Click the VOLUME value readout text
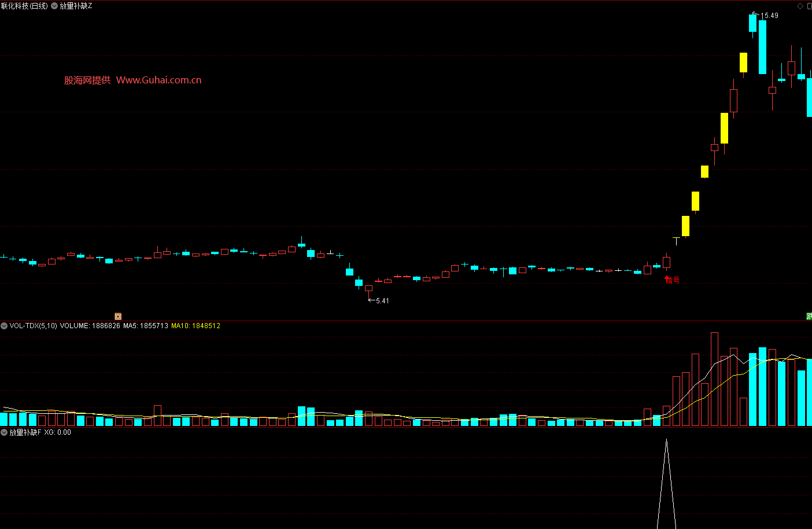Image resolution: width=812 pixels, height=529 pixels. pyautogui.click(x=90, y=326)
